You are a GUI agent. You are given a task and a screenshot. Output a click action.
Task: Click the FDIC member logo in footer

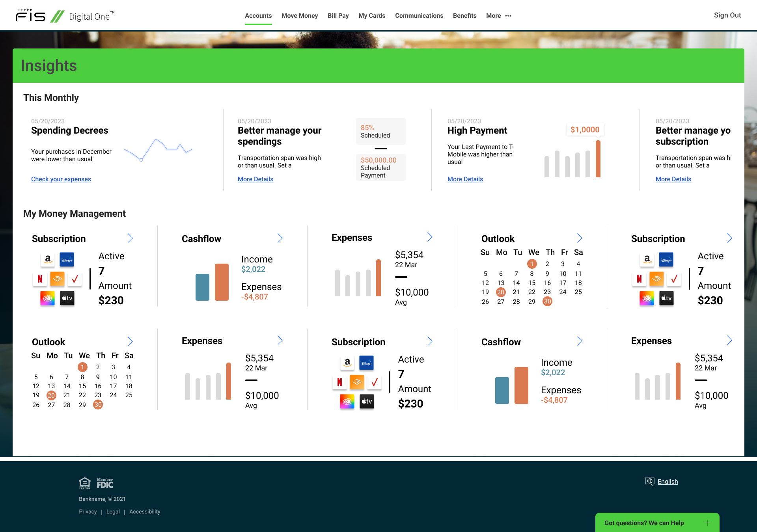(x=105, y=483)
